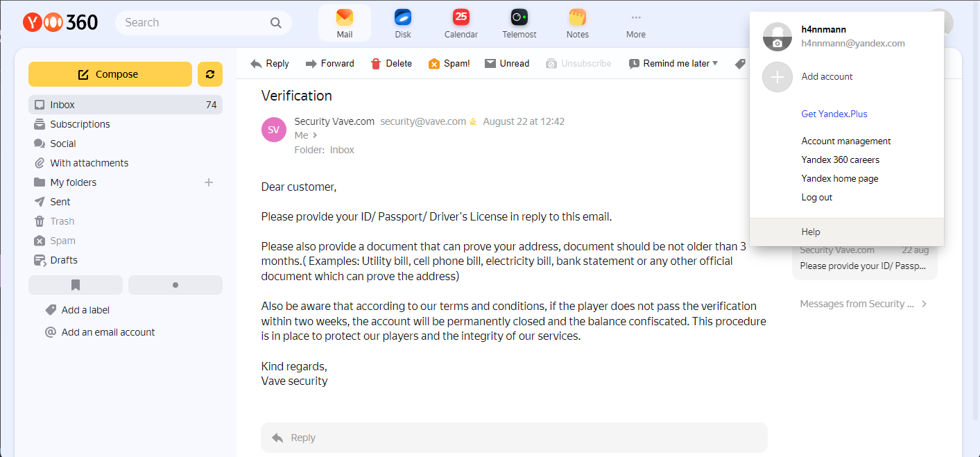
Task: Open More apps in the top bar
Action: [636, 24]
